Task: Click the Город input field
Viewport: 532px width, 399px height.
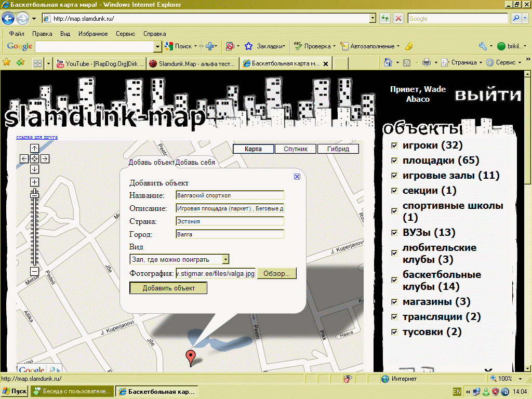Action: coord(230,234)
